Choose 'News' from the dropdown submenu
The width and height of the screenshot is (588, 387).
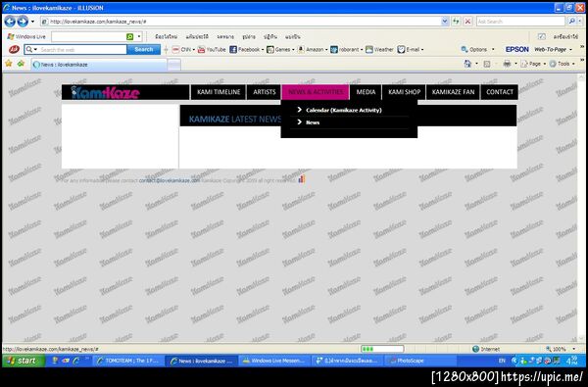(x=313, y=122)
